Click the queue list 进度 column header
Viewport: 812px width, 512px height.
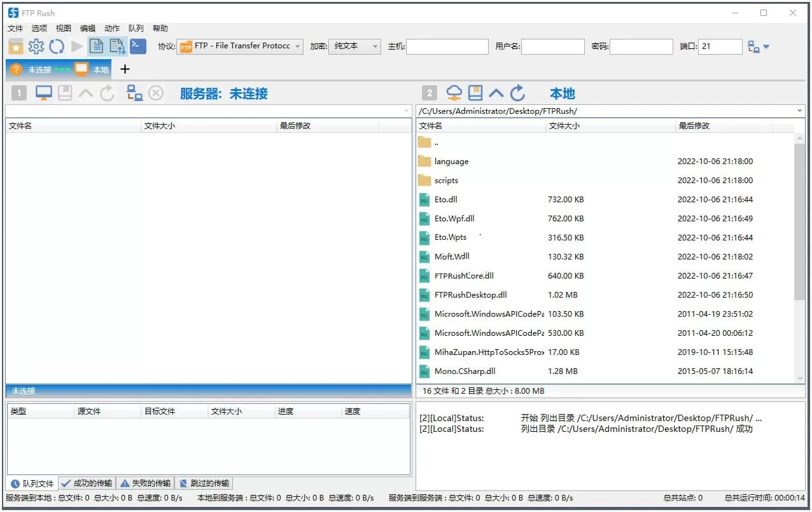[x=309, y=412]
